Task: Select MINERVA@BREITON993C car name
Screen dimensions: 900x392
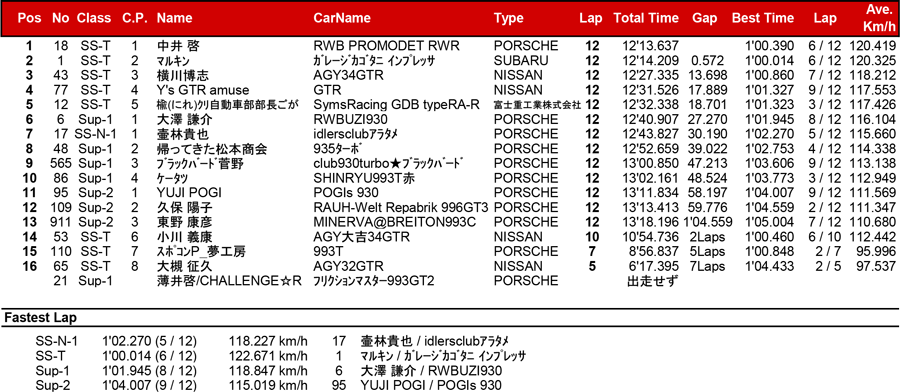Action: [x=395, y=237]
